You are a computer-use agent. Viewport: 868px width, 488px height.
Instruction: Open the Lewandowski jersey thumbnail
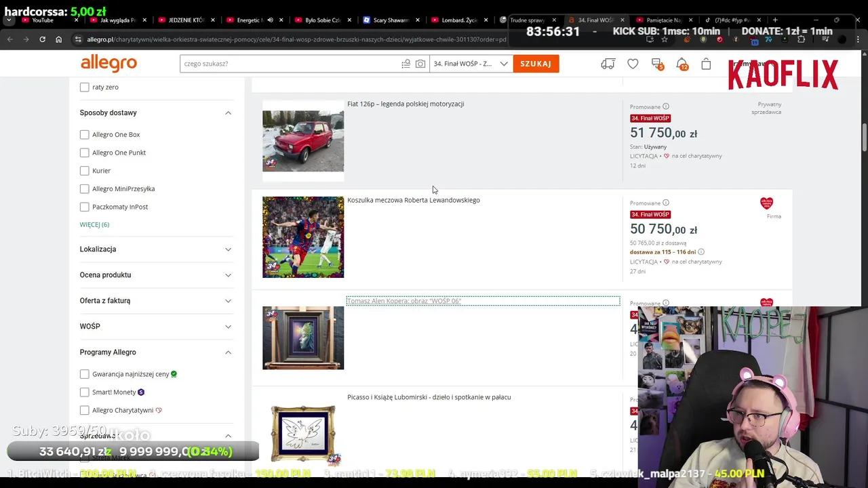(303, 237)
